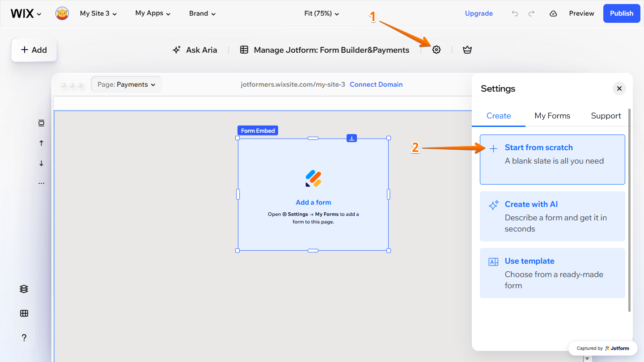Switch to the Support tab
The image size is (644, 362).
606,116
